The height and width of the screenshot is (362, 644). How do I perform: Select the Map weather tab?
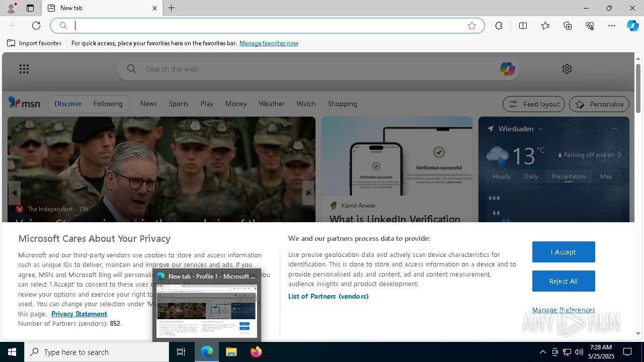606,176
